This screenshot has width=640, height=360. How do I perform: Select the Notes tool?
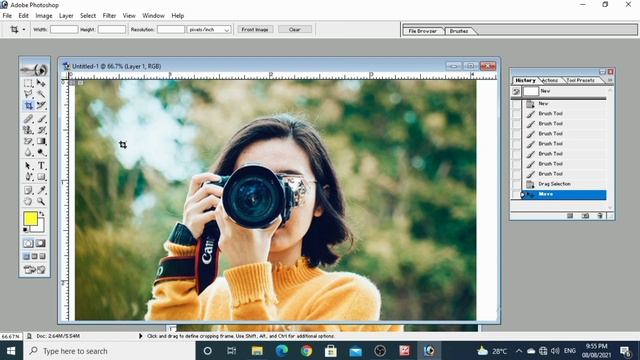point(28,190)
